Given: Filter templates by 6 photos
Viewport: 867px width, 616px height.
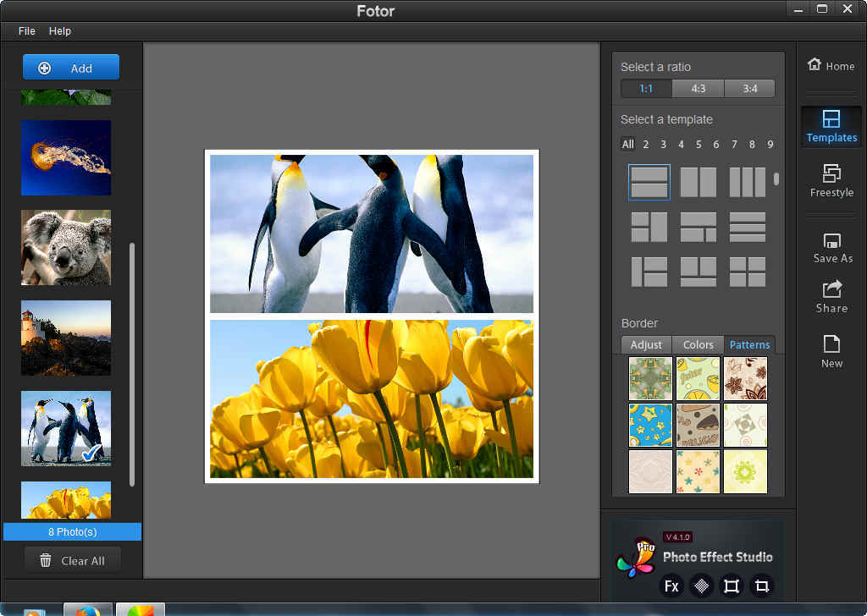Looking at the screenshot, I should [716, 144].
